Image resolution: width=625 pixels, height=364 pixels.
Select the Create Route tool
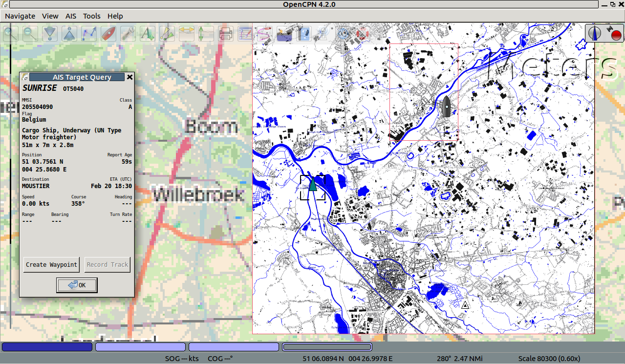[89, 34]
